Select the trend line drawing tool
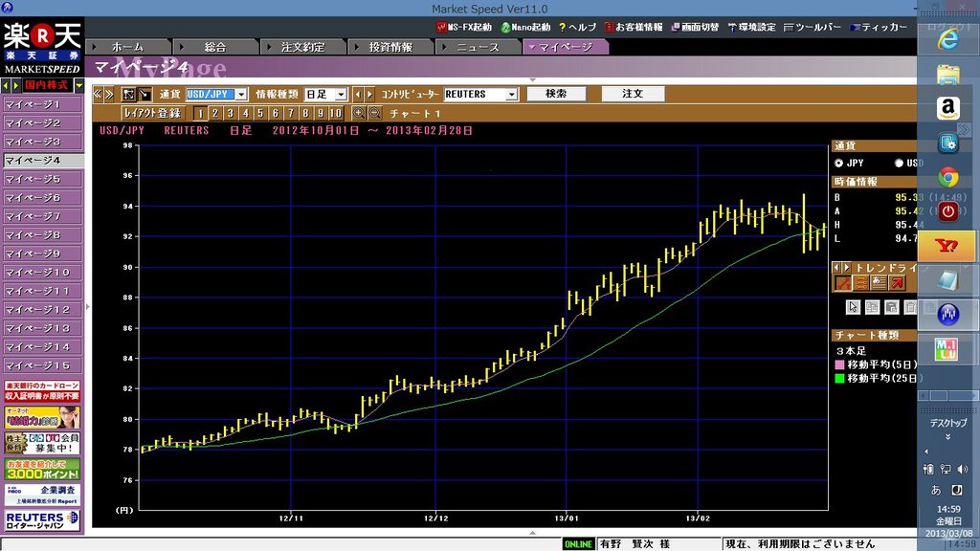The image size is (980, 551). click(x=843, y=282)
